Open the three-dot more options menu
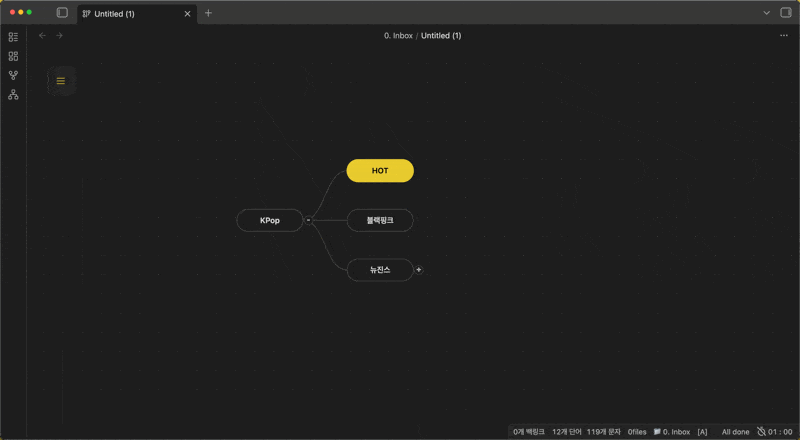 tap(784, 35)
